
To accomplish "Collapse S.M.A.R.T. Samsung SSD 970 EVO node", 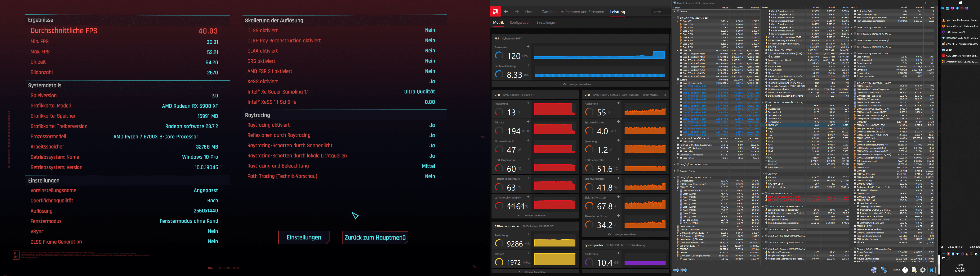I will (763, 249).
